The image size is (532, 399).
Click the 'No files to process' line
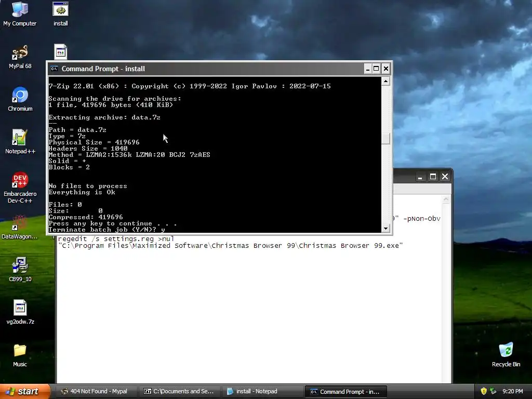point(88,187)
